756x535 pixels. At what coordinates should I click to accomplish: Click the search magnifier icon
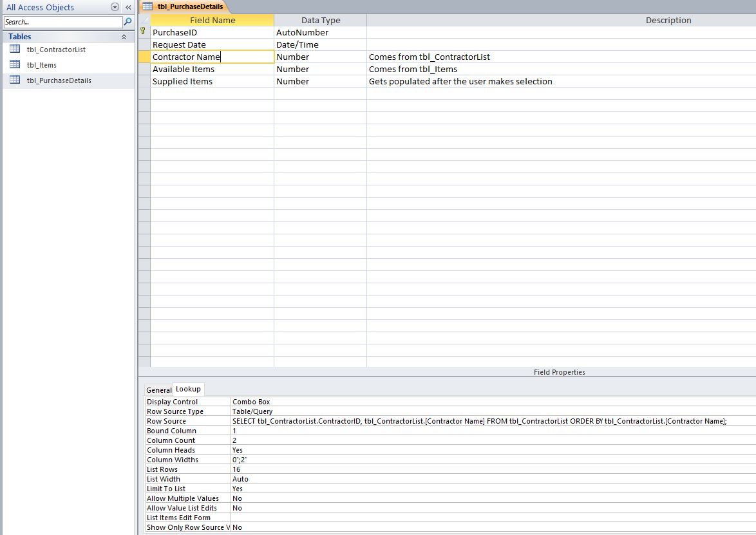pyautogui.click(x=128, y=22)
